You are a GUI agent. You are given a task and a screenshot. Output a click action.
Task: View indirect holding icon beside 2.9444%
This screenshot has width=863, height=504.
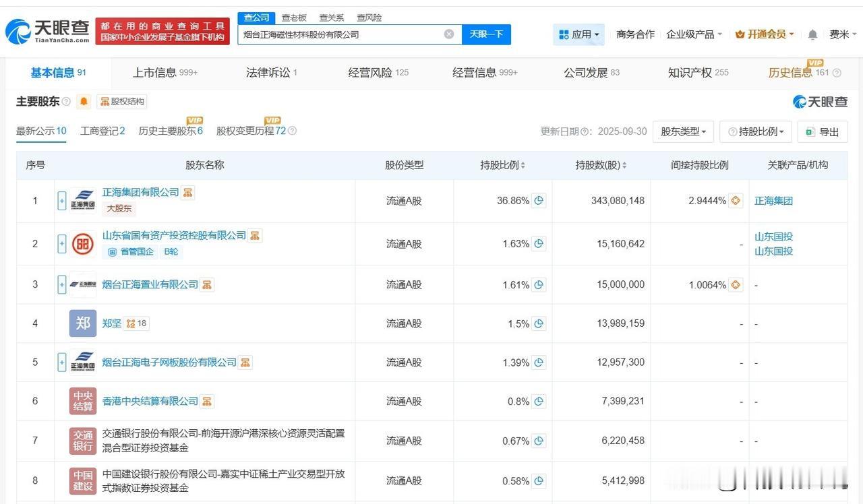tap(736, 201)
